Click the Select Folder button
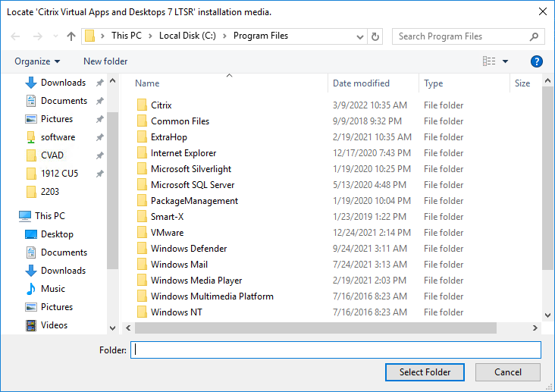Image resolution: width=555 pixels, height=392 pixels. [425, 372]
